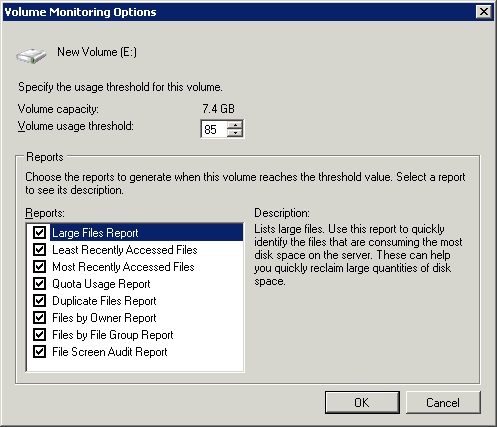The width and height of the screenshot is (497, 427).
Task: Toggle the Most Recently Accessed Files checkbox
Action: [x=39, y=266]
